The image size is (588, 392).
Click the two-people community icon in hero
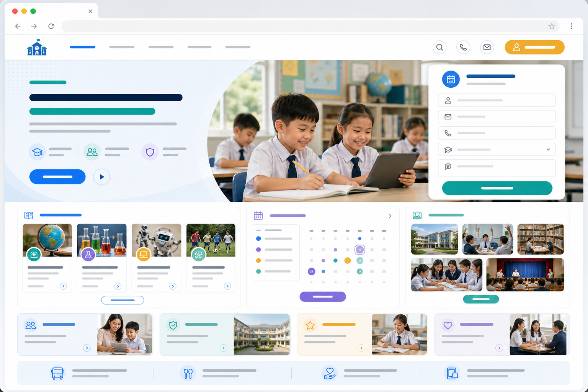[92, 152]
